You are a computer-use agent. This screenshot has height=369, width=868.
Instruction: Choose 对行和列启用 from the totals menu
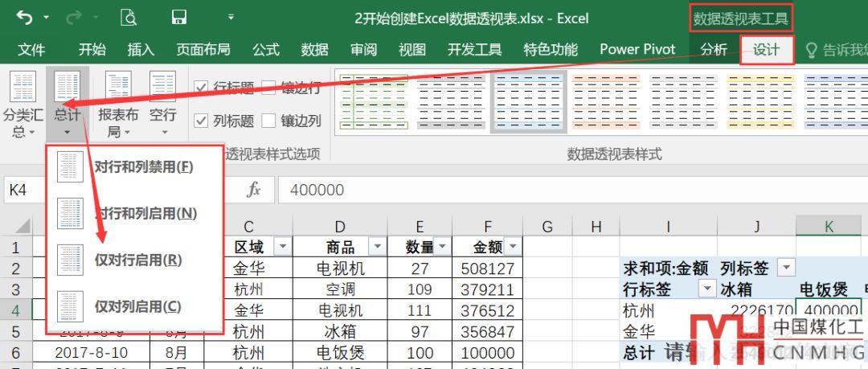[135, 213]
